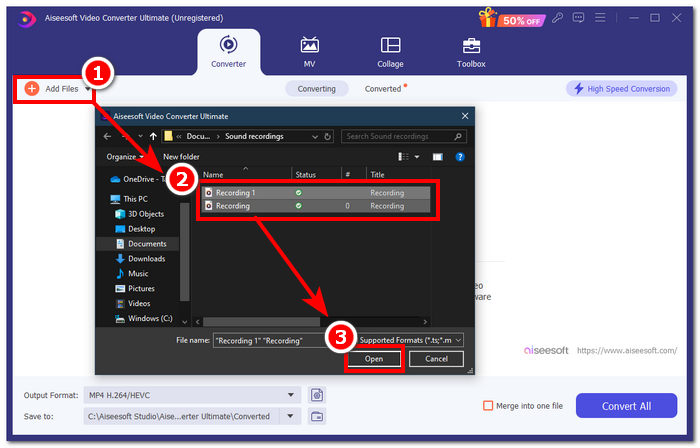Open the Save to path dropdown
This screenshot has width=700, height=448.
(290, 416)
